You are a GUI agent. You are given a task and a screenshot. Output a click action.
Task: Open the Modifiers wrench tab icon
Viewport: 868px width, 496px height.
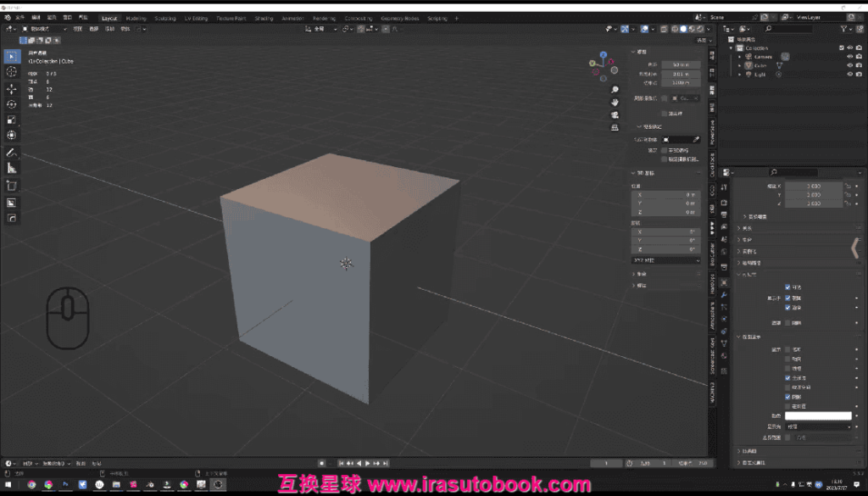pyautogui.click(x=724, y=294)
